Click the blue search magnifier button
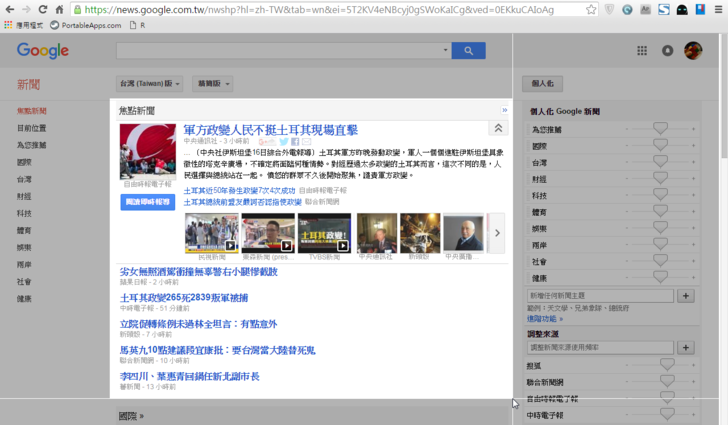The image size is (728, 425). coord(468,50)
